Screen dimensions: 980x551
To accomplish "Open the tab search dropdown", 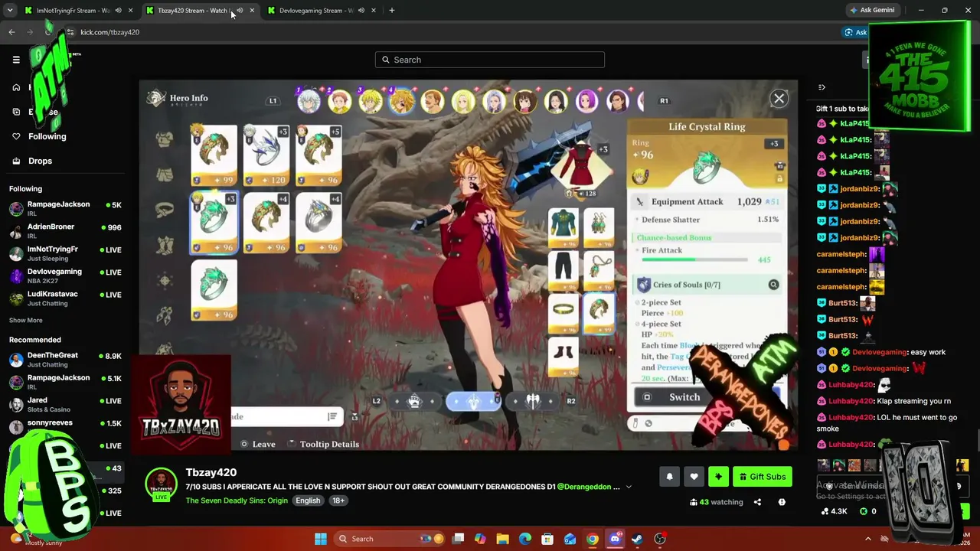I will click(x=10, y=11).
